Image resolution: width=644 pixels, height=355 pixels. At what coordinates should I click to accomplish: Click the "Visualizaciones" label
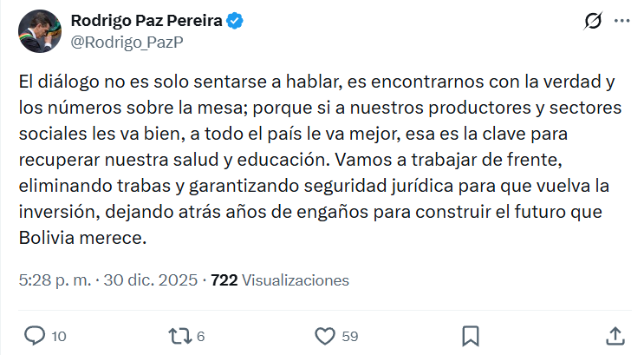coord(296,280)
